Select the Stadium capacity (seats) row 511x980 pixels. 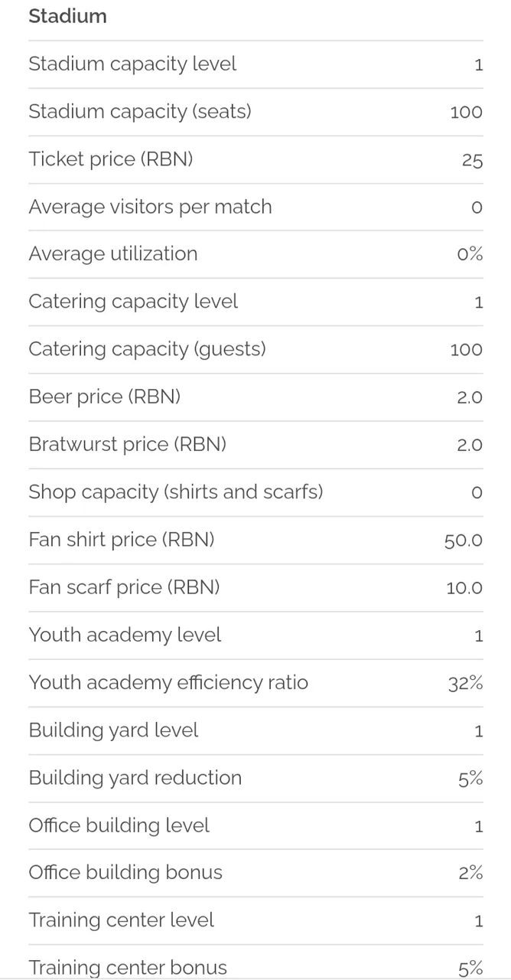click(x=255, y=112)
